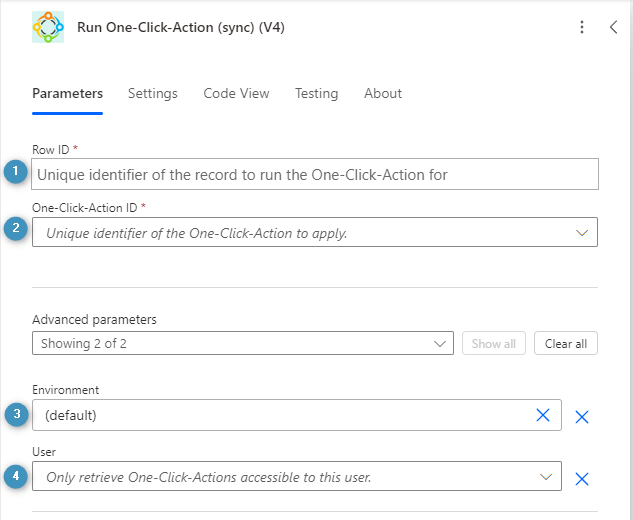The width and height of the screenshot is (633, 520).
Task: Click the 'Advanced parameters' label text
Action: tap(94, 319)
